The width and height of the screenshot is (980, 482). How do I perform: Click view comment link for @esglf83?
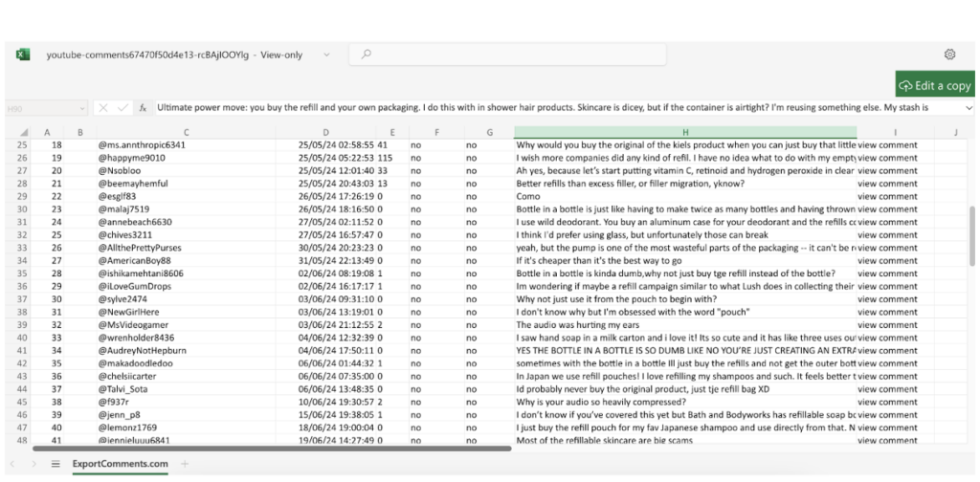click(x=887, y=196)
